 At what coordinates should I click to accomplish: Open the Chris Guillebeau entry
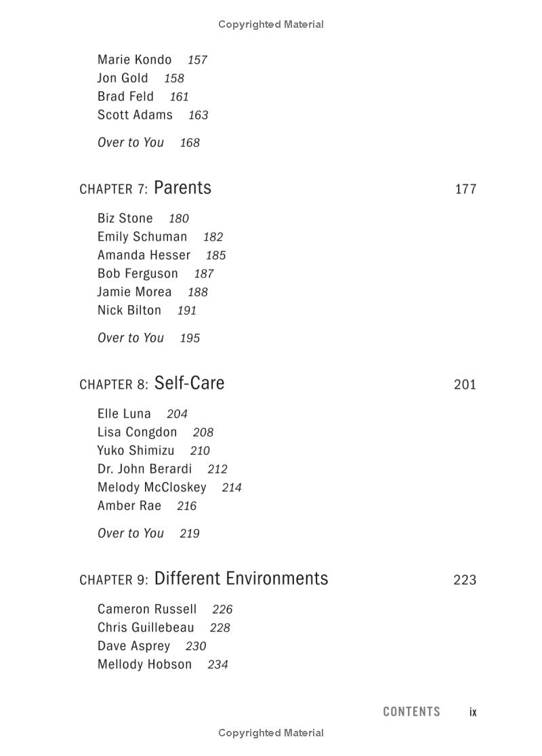pyautogui.click(x=146, y=627)
